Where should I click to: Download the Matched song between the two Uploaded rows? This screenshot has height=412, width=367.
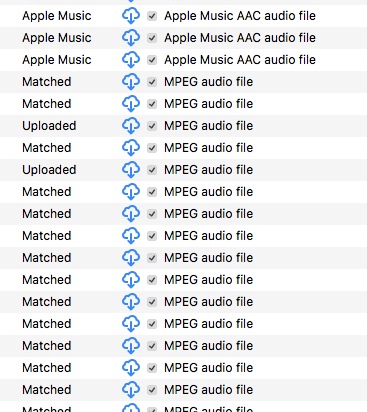131,148
